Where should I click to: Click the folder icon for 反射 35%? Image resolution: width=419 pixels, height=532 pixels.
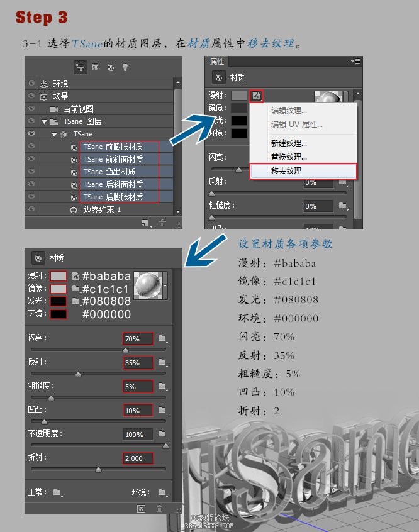tap(162, 362)
